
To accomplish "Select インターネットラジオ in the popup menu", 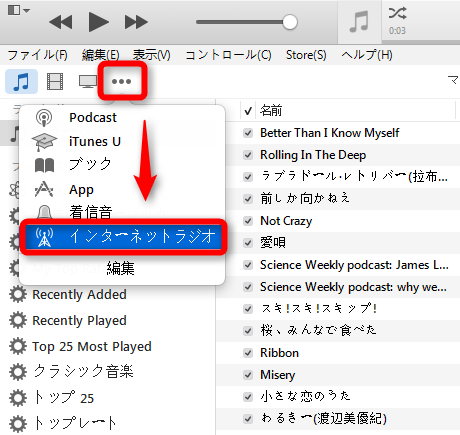I will tap(123, 237).
